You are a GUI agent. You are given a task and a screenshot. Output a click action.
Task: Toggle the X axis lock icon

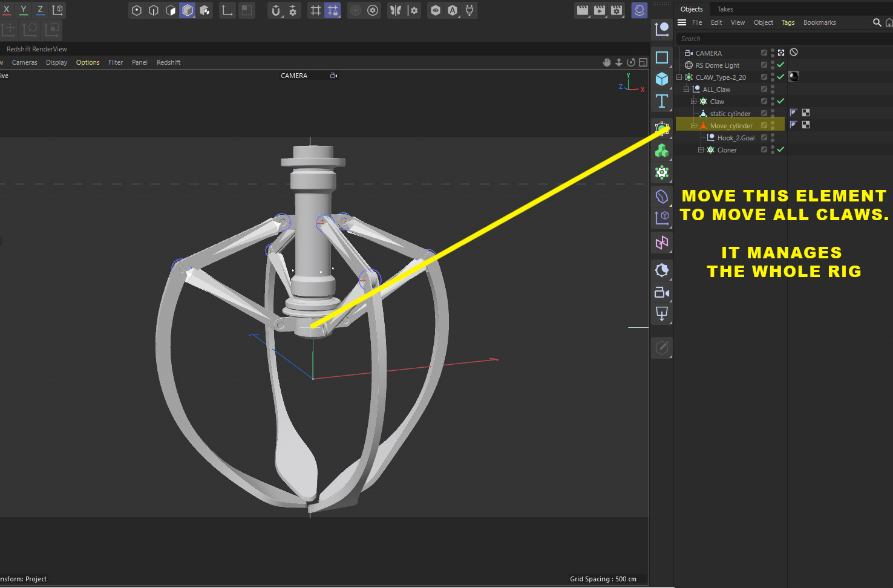pyautogui.click(x=7, y=10)
